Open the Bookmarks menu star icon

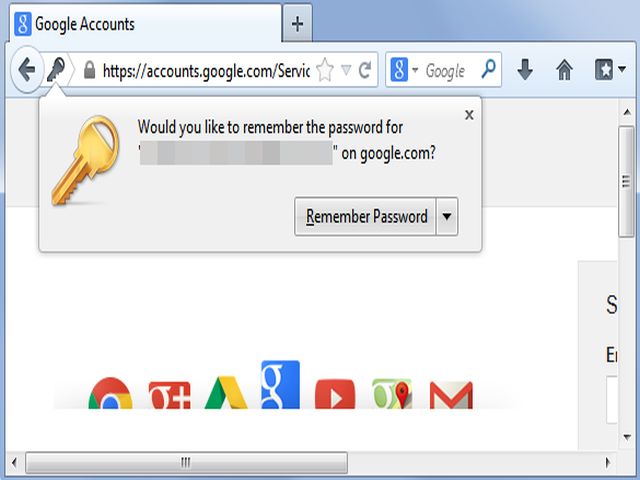coord(604,69)
